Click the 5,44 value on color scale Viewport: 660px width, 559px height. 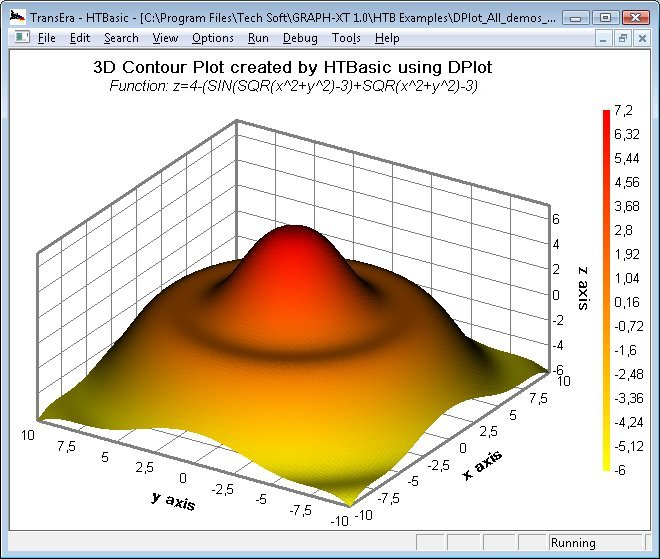pos(626,158)
